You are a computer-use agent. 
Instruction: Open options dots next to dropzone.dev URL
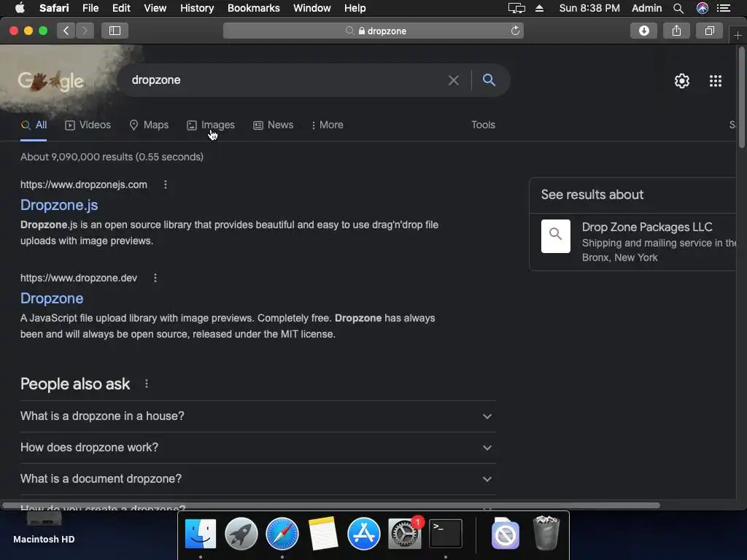[x=155, y=278]
